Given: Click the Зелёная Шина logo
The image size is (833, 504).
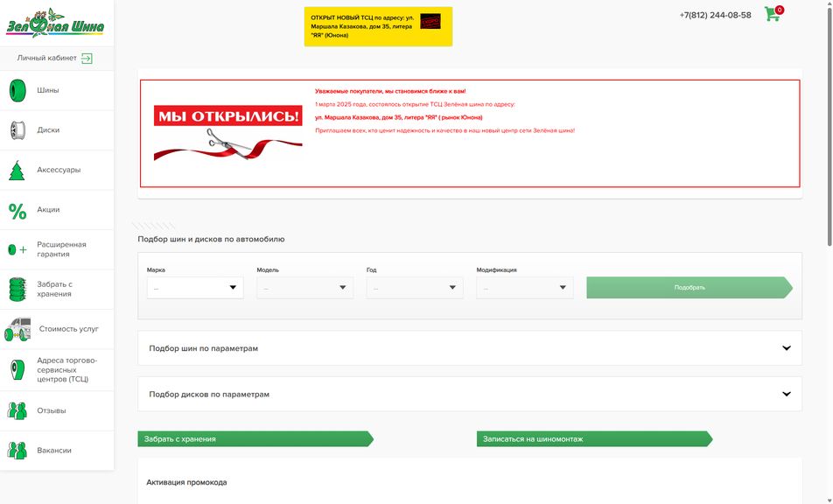Looking at the screenshot, I should pyautogui.click(x=55, y=24).
